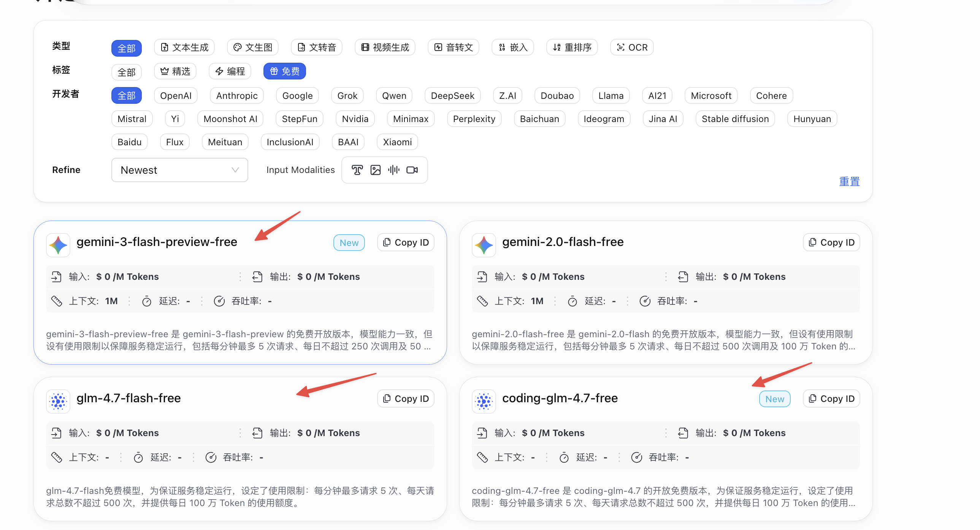Filter developers by DeepSeek

click(452, 95)
